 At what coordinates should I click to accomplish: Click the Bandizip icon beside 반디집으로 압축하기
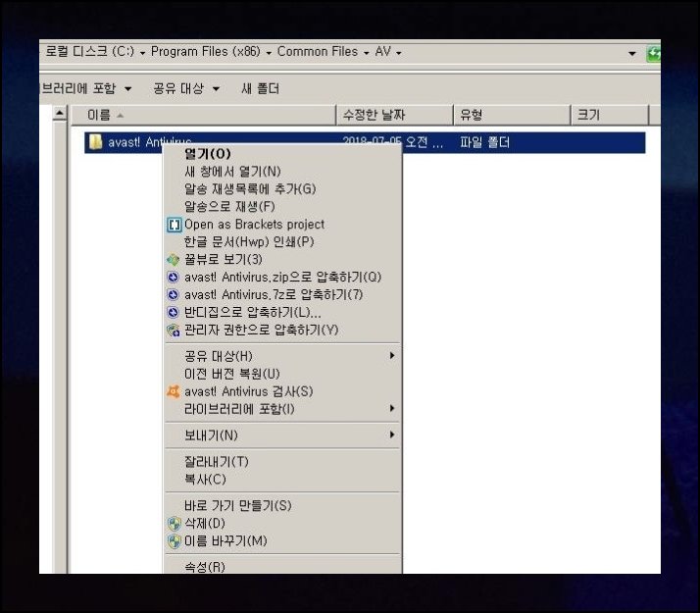pyautogui.click(x=173, y=312)
